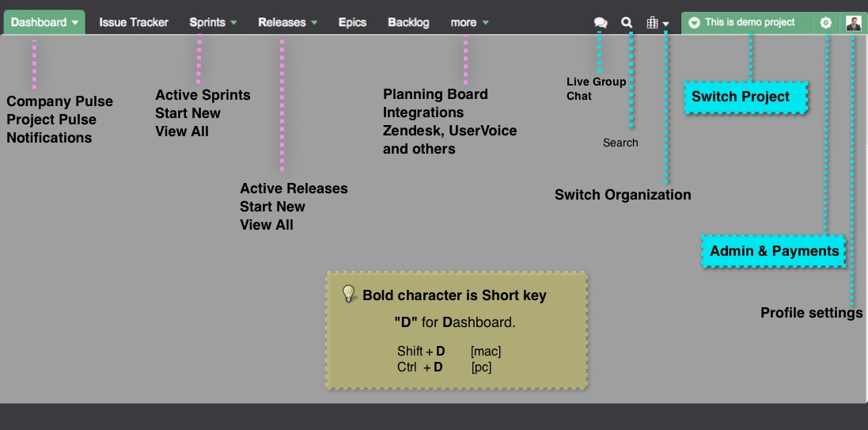Open profile settings via avatar photo
868x430 pixels.
(854, 23)
